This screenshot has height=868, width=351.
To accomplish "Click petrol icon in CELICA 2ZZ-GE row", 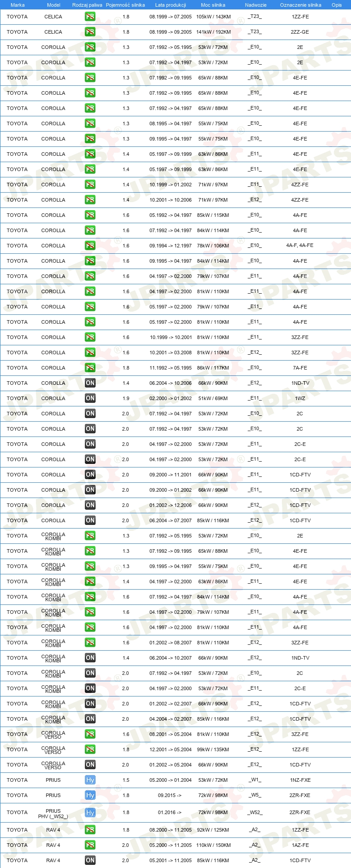I will (90, 32).
